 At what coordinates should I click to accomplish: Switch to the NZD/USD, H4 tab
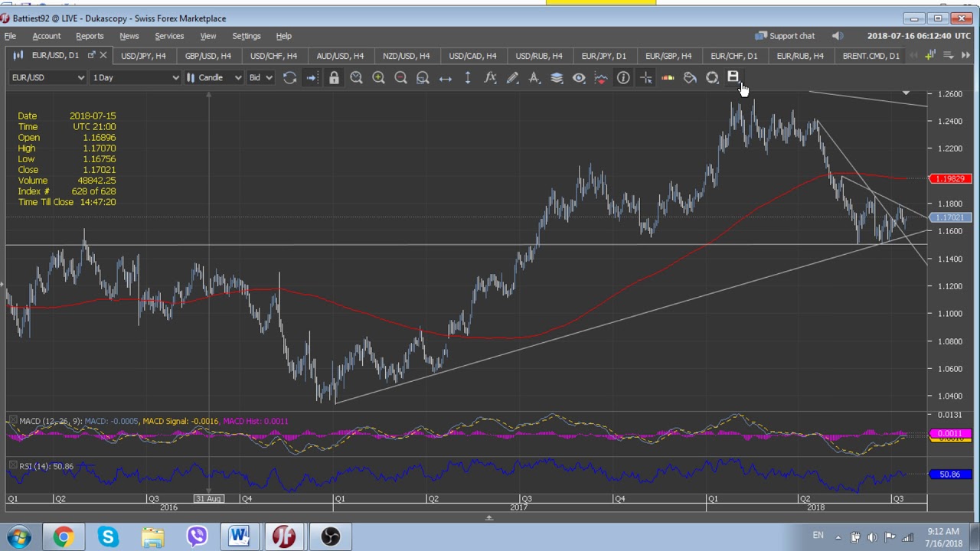tap(406, 56)
